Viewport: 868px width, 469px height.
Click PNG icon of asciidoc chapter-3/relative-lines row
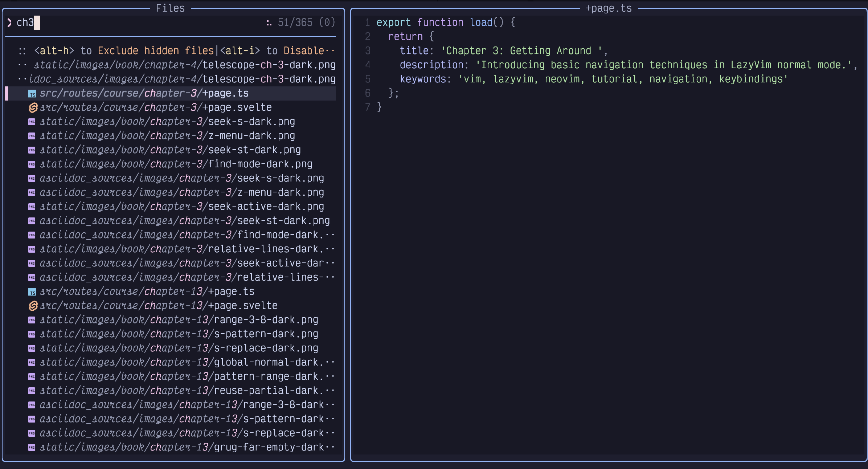[32, 278]
